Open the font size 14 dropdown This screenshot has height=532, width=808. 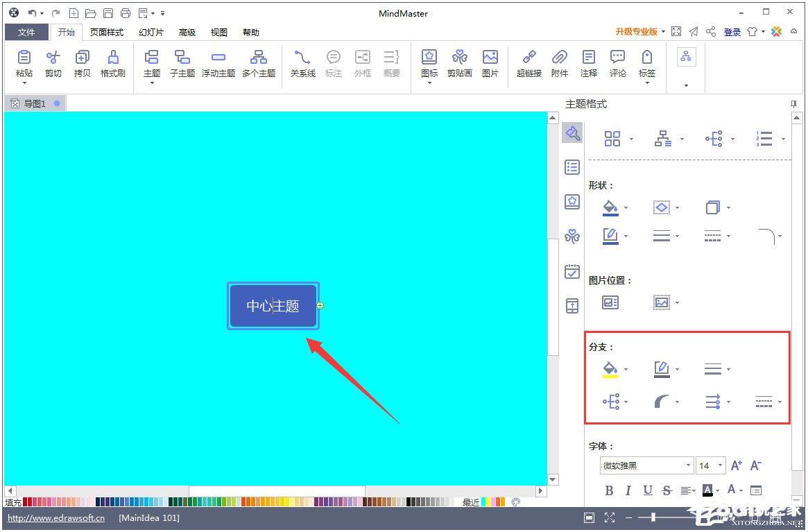[721, 465]
